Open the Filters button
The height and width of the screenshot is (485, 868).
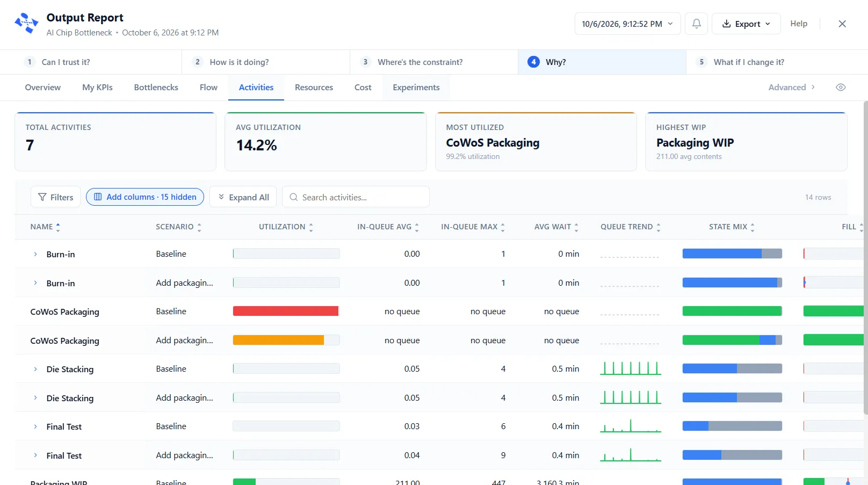tap(56, 197)
